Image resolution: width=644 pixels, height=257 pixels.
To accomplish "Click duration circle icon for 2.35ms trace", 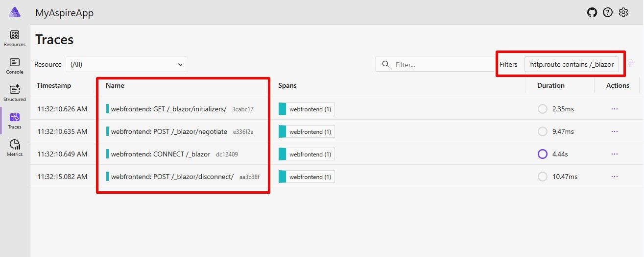I will click(542, 109).
